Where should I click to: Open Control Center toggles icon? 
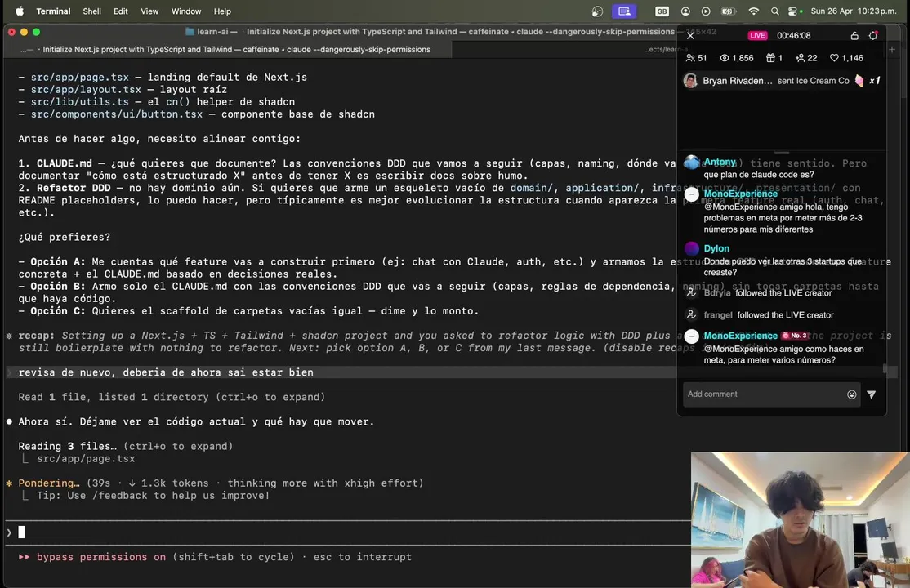(x=793, y=11)
